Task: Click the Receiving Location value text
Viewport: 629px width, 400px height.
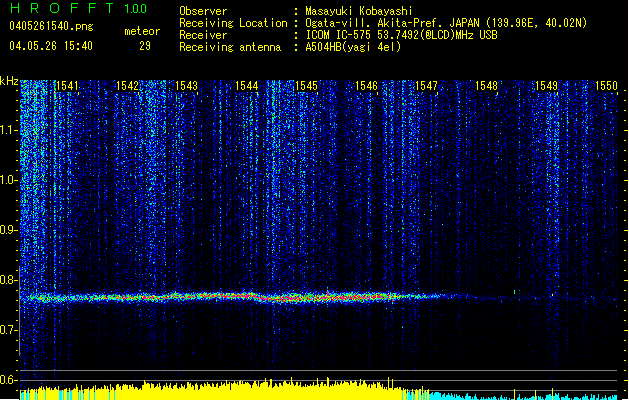Action: click(446, 23)
